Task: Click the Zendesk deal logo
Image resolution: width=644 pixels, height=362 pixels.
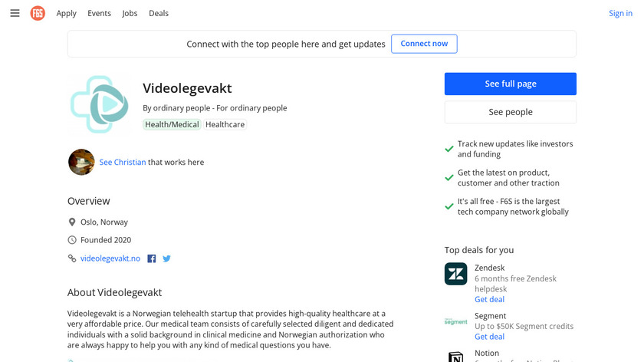Action: (x=456, y=274)
